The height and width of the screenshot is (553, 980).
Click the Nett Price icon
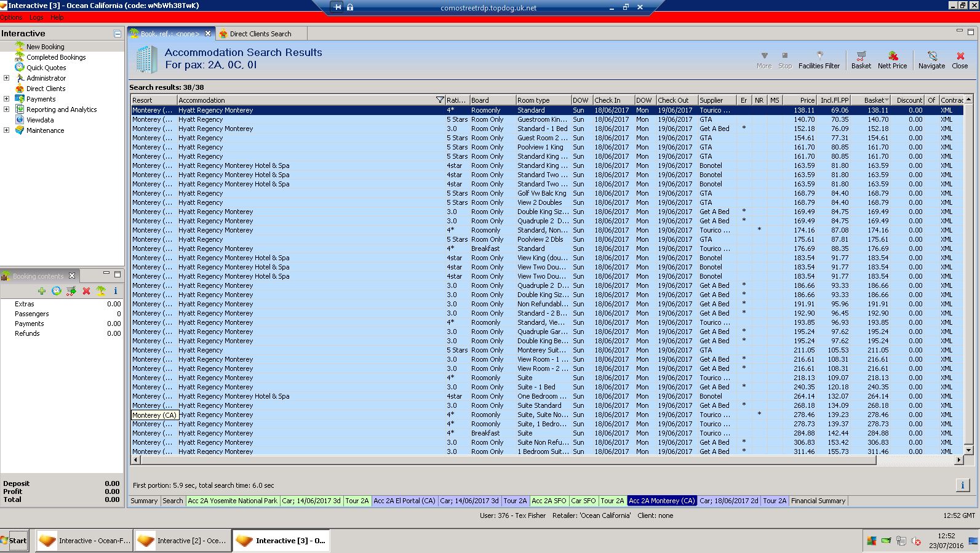(x=892, y=59)
